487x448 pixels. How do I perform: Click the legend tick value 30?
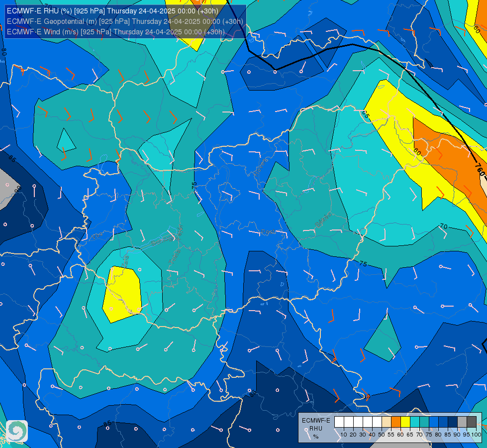coord(363,435)
